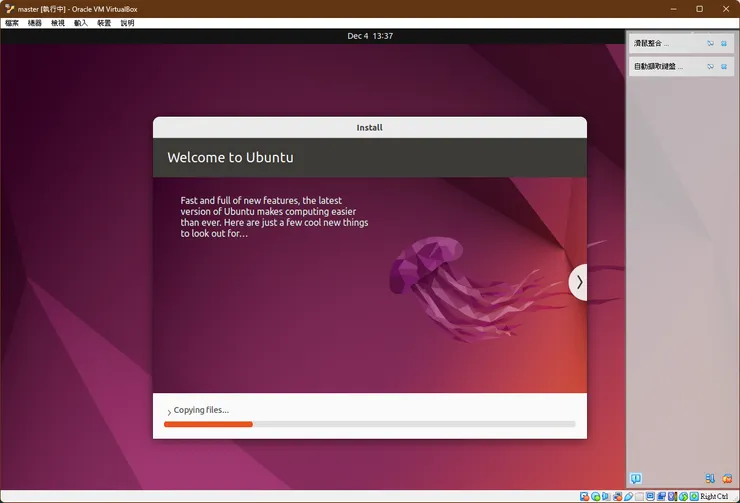Image resolution: width=740 pixels, height=503 pixels.
Task: Click the USB devices status icon
Action: pos(629,496)
